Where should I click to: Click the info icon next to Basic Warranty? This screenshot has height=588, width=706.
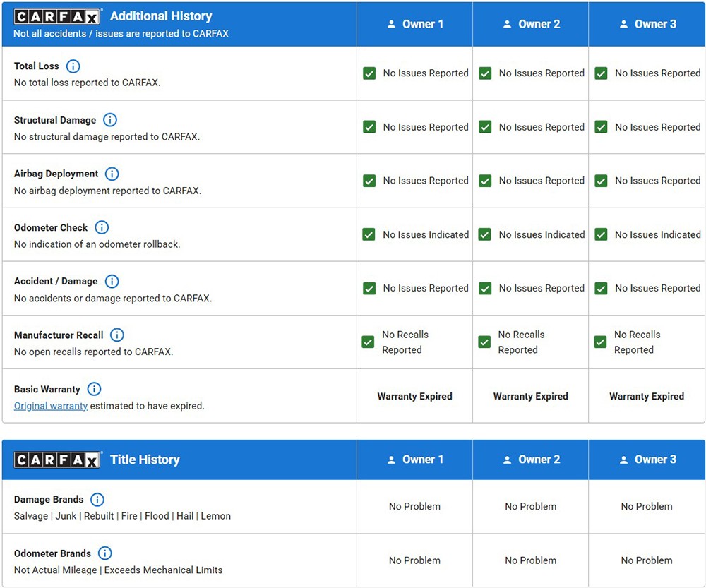pos(94,389)
